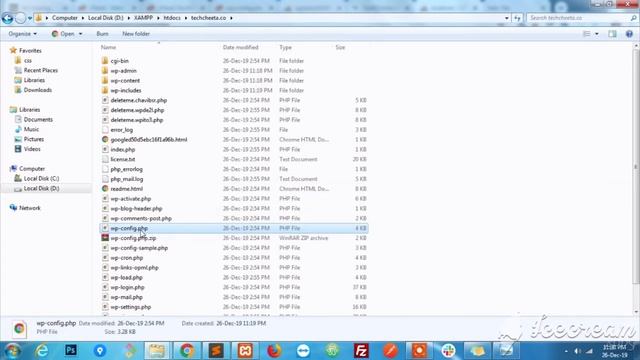
Task: Click XAMPP in the address breadcrumb
Action: (143, 18)
